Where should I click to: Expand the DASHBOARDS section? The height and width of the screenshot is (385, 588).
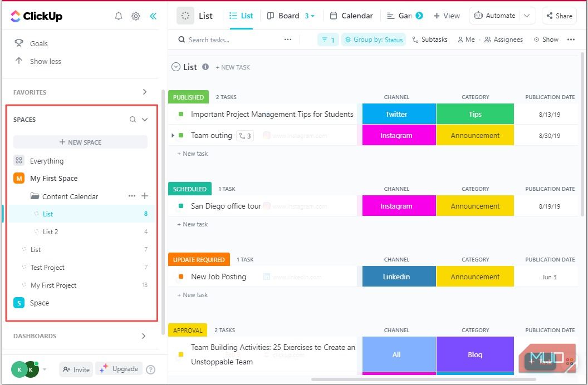[144, 336]
